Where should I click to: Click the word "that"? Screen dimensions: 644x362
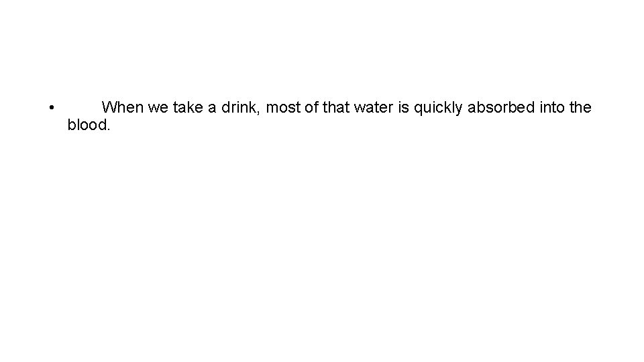(336, 107)
